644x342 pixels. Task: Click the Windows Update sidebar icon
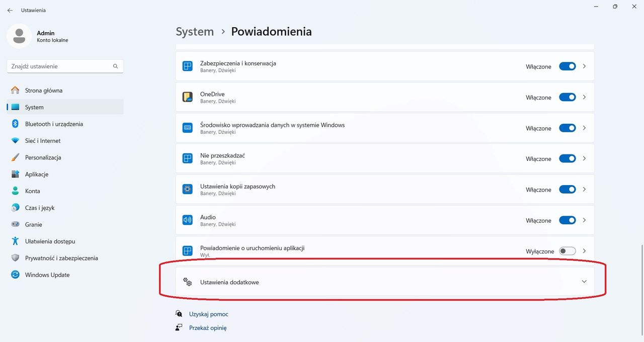tap(15, 275)
